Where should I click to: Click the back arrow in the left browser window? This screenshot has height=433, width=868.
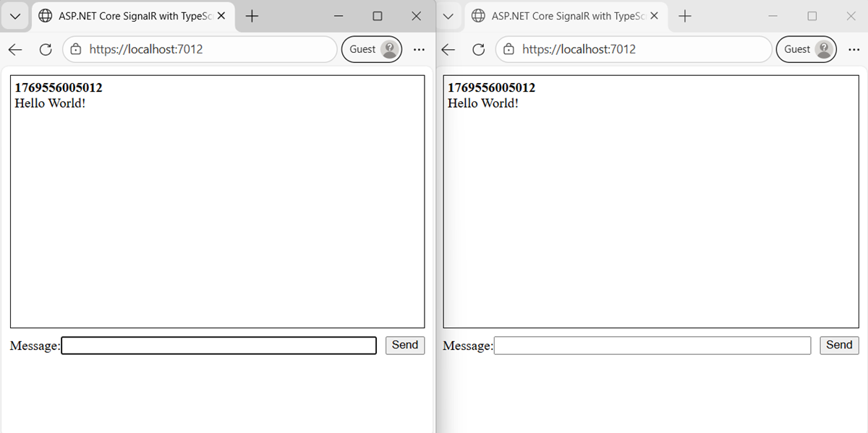coord(15,49)
